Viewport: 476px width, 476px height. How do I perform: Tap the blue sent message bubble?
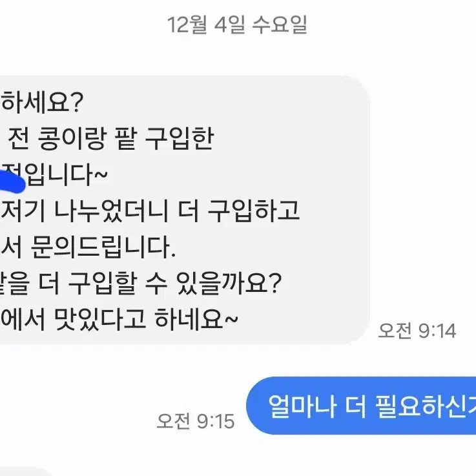(x=361, y=406)
